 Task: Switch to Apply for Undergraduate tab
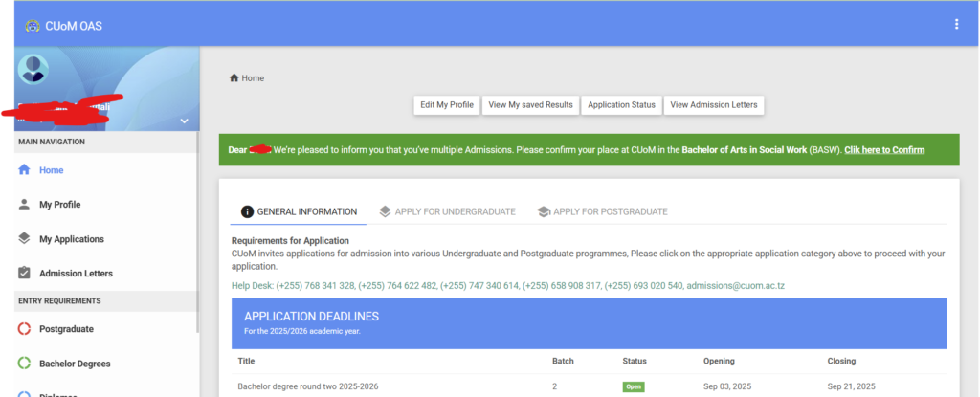[x=447, y=211]
